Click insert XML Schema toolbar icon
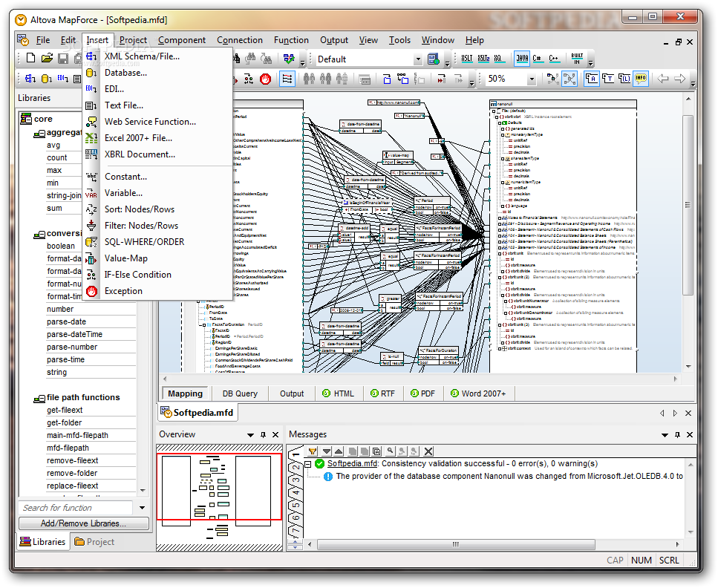 tap(30, 79)
